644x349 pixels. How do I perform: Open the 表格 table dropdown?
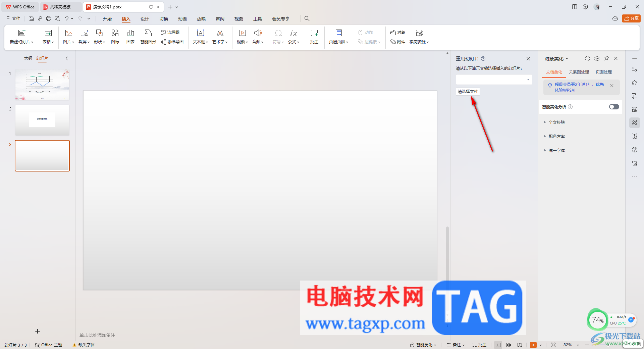[48, 42]
